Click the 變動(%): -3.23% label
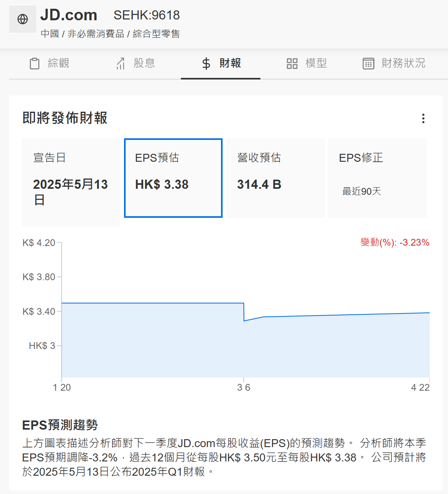 click(395, 242)
